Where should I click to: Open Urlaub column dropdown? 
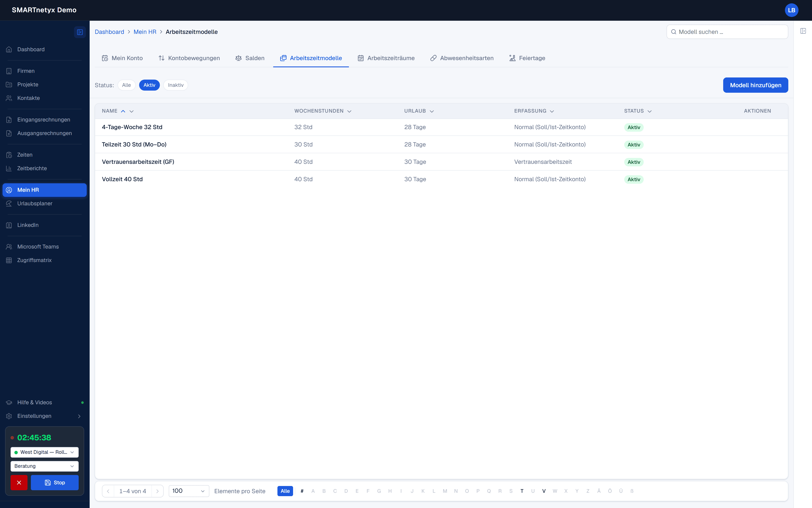[x=432, y=111]
